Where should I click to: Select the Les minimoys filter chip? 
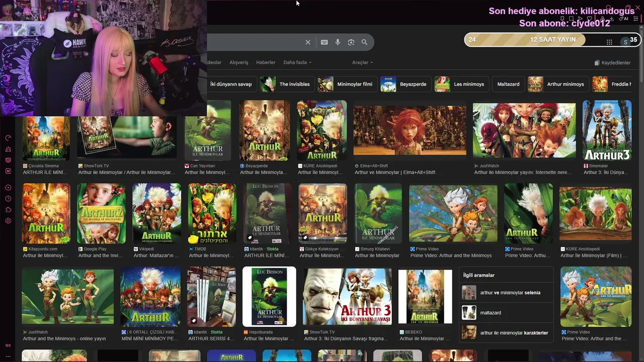click(x=461, y=84)
